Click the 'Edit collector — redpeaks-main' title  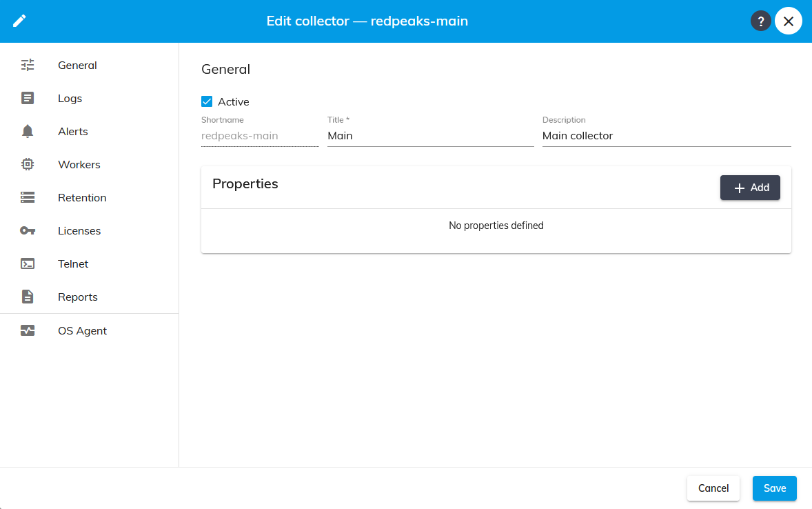[x=367, y=21]
